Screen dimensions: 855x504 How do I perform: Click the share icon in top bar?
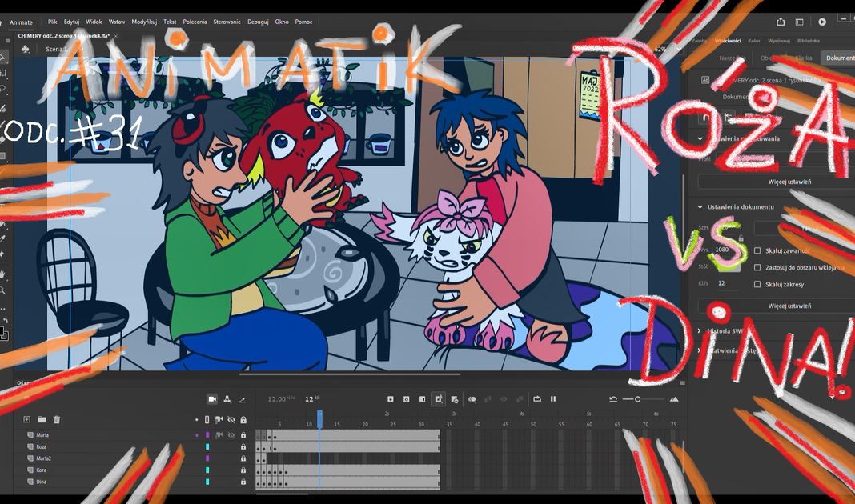781,22
